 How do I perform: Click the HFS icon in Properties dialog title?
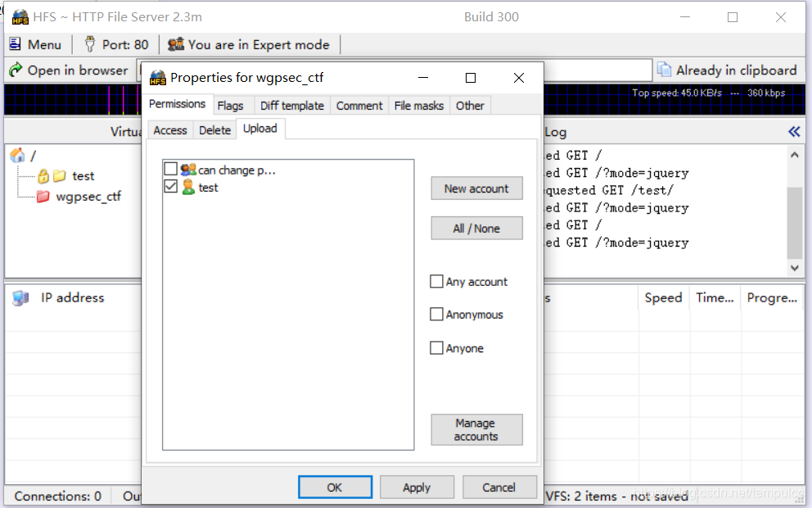(x=157, y=78)
